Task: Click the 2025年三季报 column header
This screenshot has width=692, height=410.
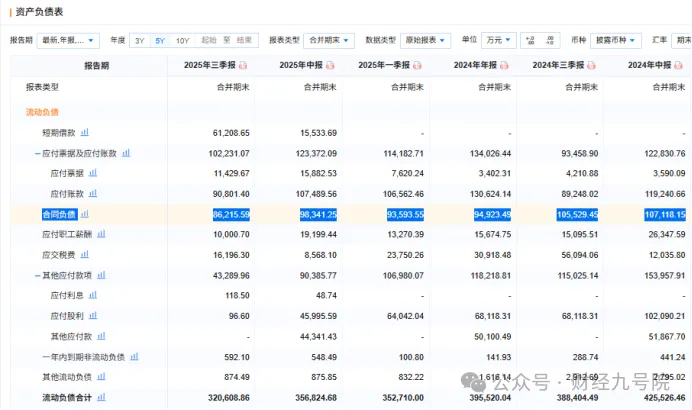Action: coord(210,65)
